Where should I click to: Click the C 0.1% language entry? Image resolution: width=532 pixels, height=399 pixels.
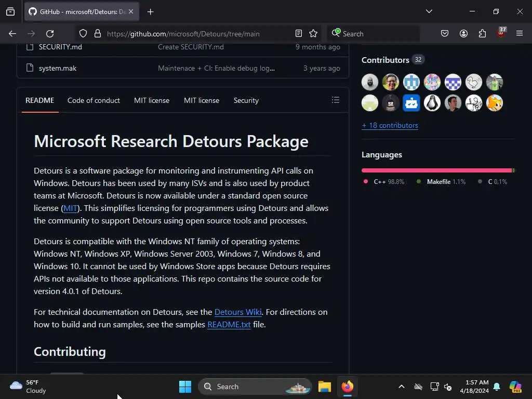(493, 181)
